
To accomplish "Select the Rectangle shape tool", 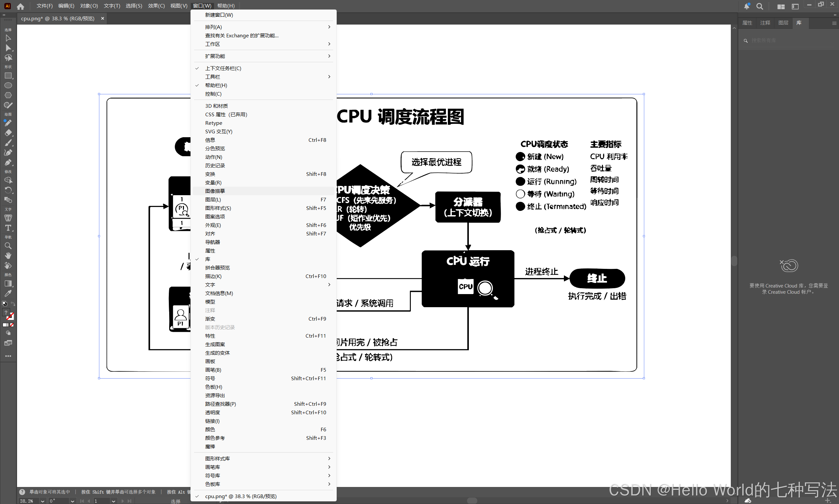I will pos(8,75).
